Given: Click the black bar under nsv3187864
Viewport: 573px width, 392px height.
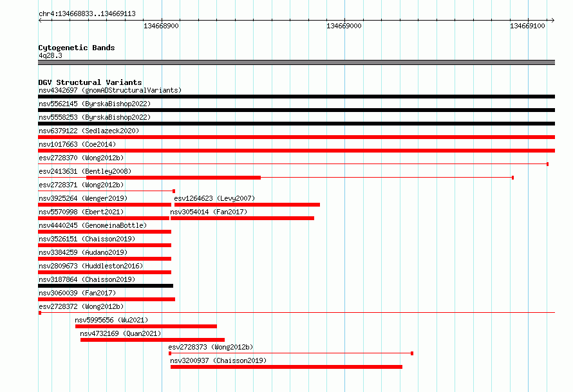Looking at the screenshot, I should (x=106, y=286).
